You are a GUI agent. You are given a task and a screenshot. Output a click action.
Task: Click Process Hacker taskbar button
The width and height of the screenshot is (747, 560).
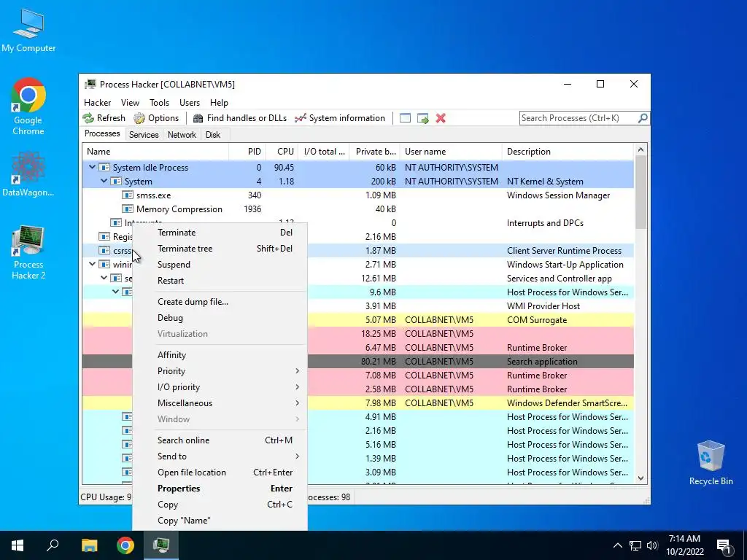pyautogui.click(x=161, y=545)
